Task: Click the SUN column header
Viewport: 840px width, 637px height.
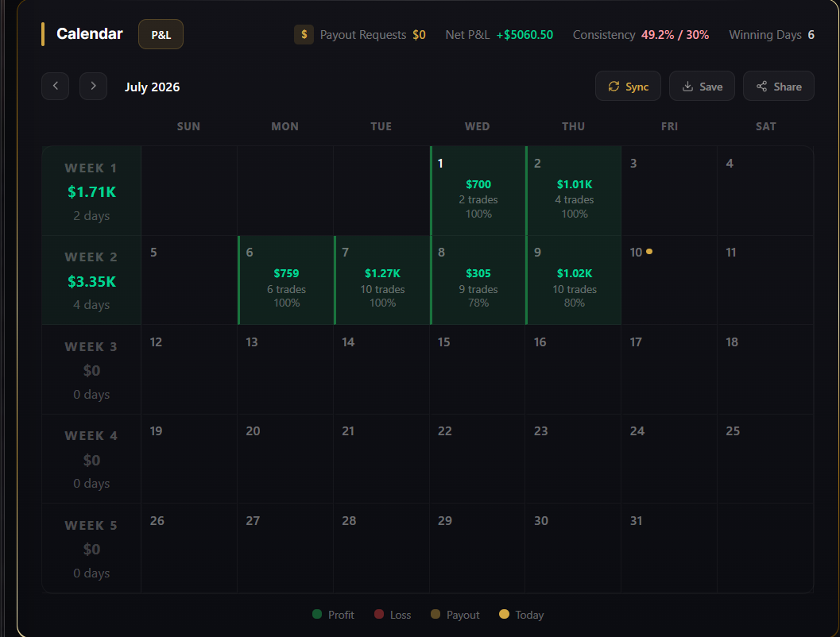Action: click(x=188, y=126)
